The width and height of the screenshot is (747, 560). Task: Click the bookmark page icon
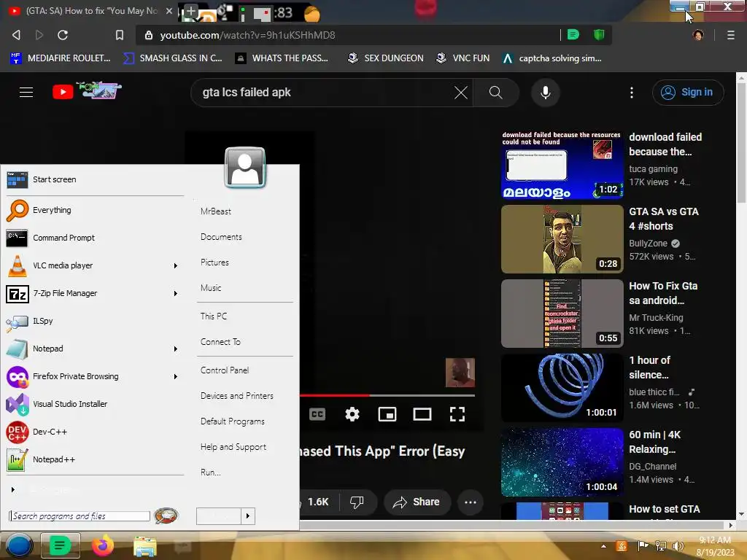coord(120,35)
